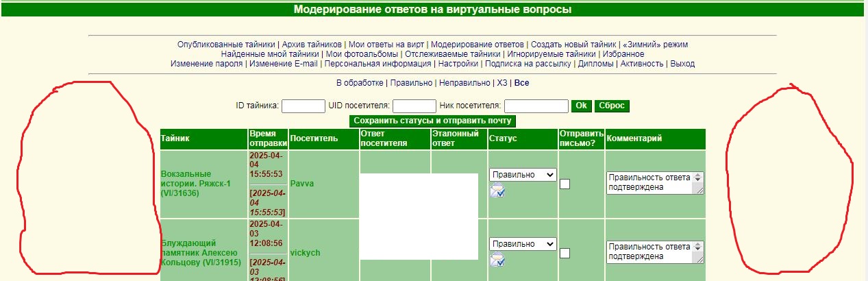Focus the 'ID тайника' input field
Screen dimensions: 868x281
(303, 106)
